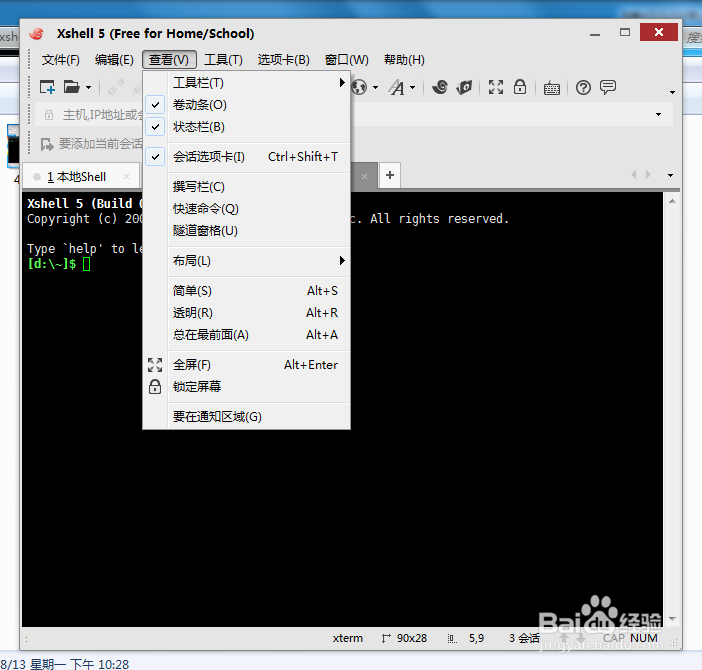This screenshot has width=702, height=670.
Task: Open the tab list dropdown arrow
Action: pyautogui.click(x=670, y=175)
